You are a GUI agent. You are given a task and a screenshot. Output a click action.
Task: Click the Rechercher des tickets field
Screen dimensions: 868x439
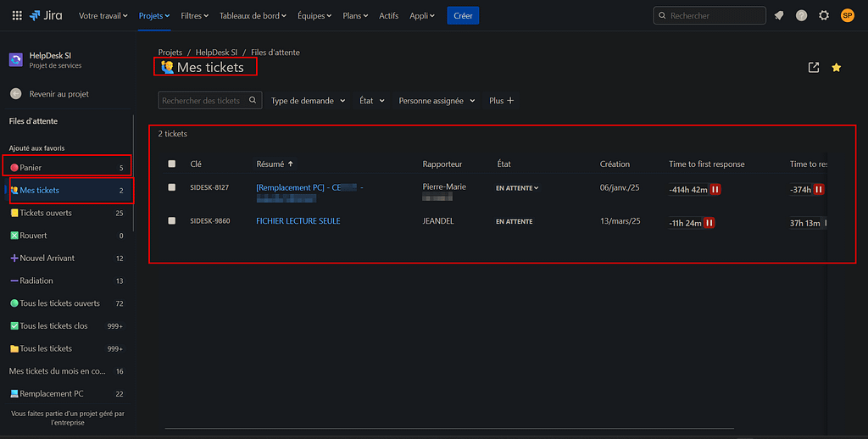[203, 101]
